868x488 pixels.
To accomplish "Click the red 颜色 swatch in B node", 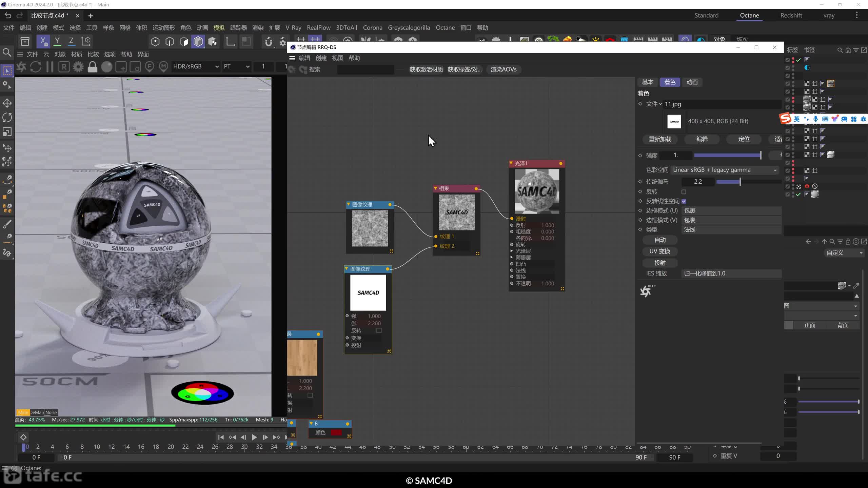I will click(x=336, y=432).
